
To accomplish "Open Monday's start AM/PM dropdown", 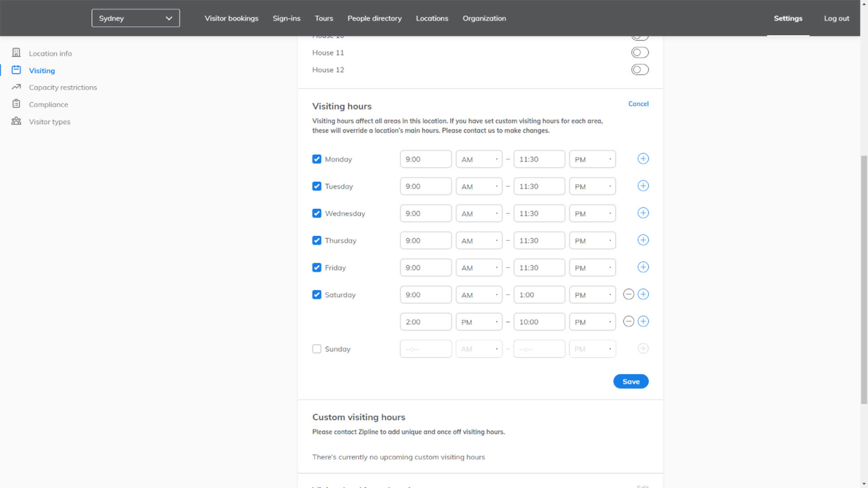I will click(x=479, y=159).
